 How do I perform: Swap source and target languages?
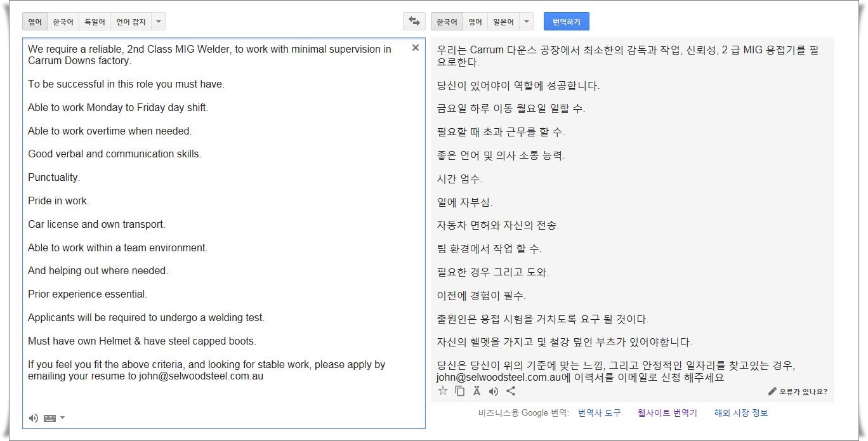coord(414,22)
